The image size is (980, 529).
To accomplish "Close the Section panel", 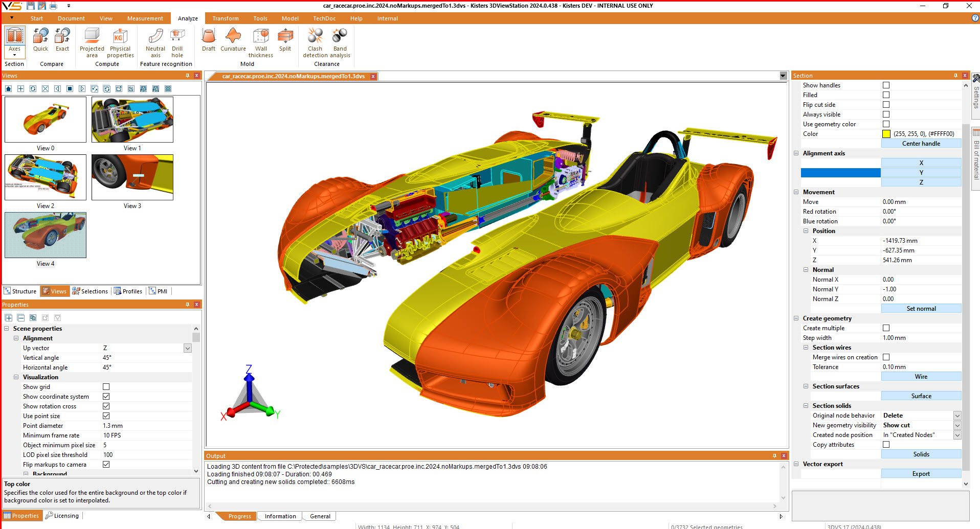I will point(965,76).
